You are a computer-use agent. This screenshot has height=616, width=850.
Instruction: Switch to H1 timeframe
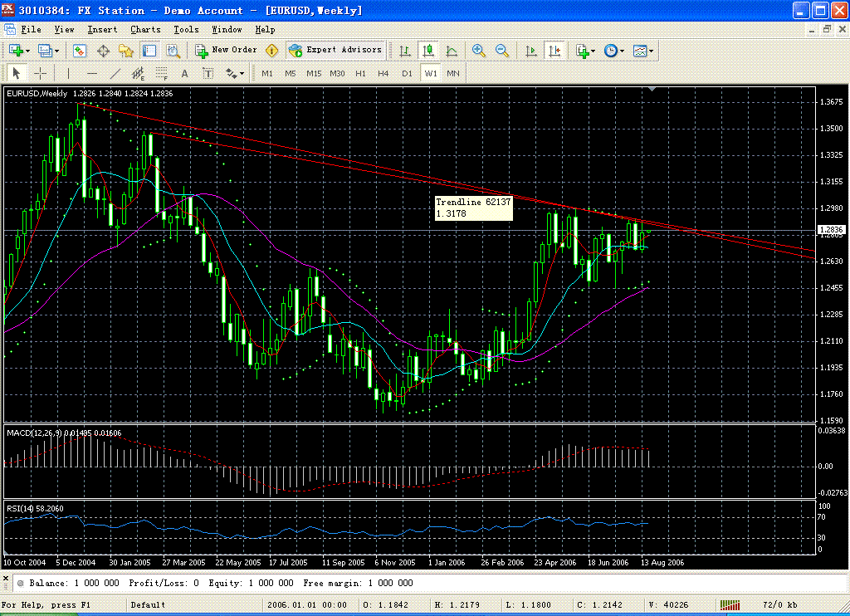pyautogui.click(x=360, y=73)
